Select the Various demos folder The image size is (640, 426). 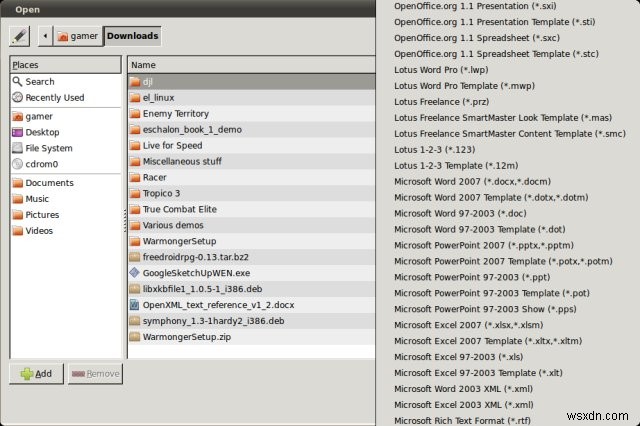tap(251, 225)
